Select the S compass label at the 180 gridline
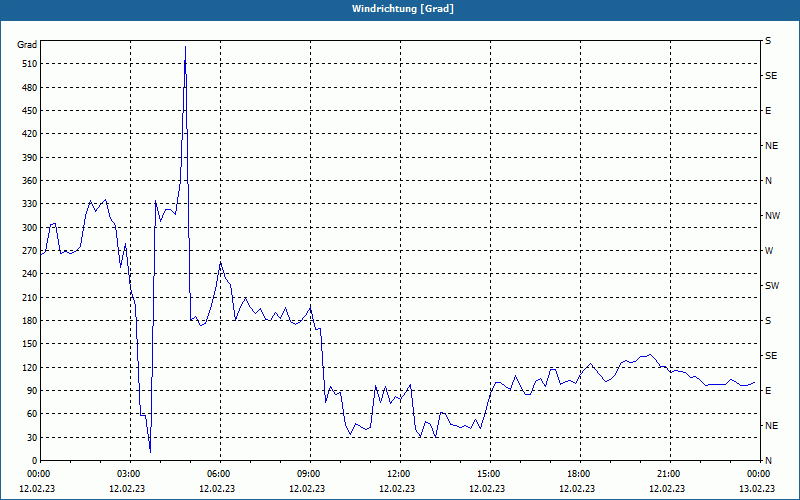 point(768,321)
